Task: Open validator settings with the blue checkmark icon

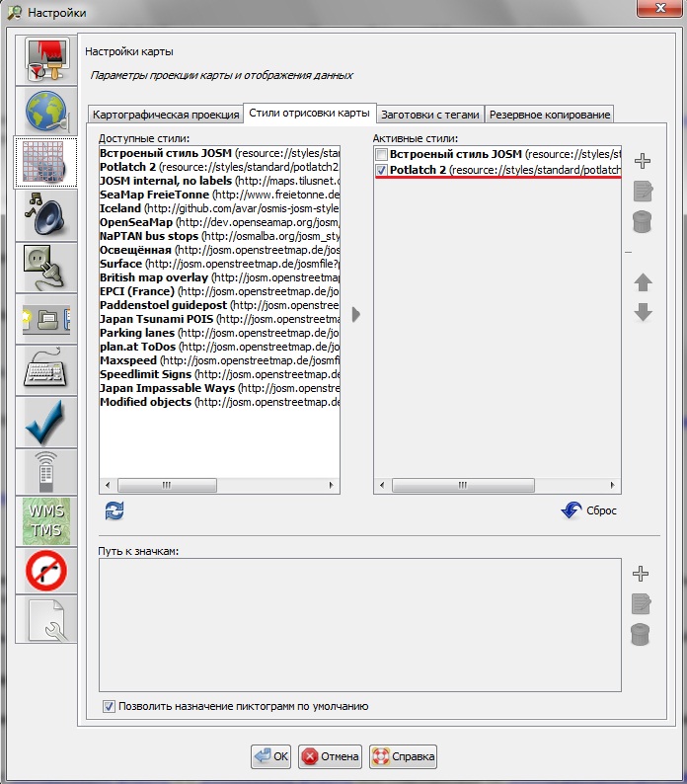Action: [x=46, y=423]
